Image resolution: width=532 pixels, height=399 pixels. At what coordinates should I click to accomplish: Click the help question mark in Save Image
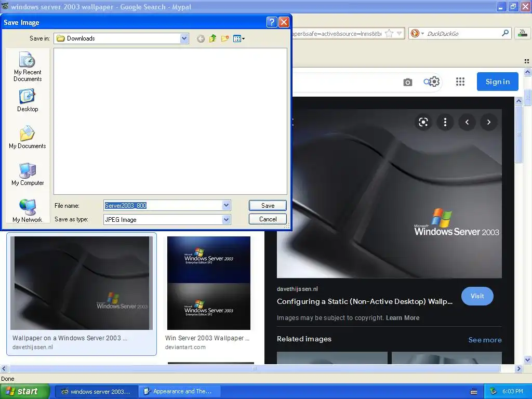point(272,22)
